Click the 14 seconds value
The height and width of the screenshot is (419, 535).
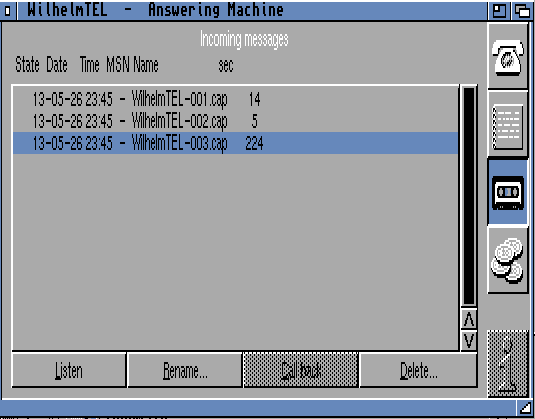click(x=255, y=99)
